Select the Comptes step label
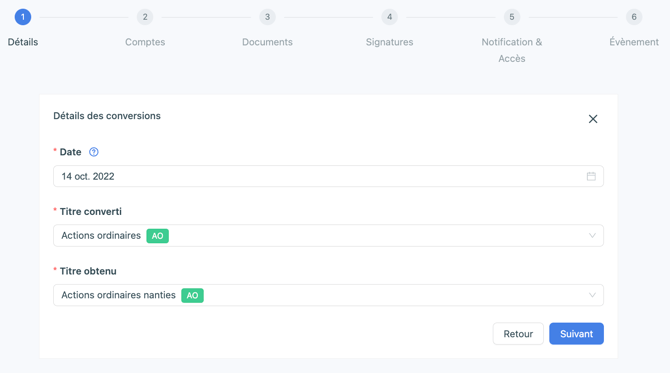 [x=145, y=42]
